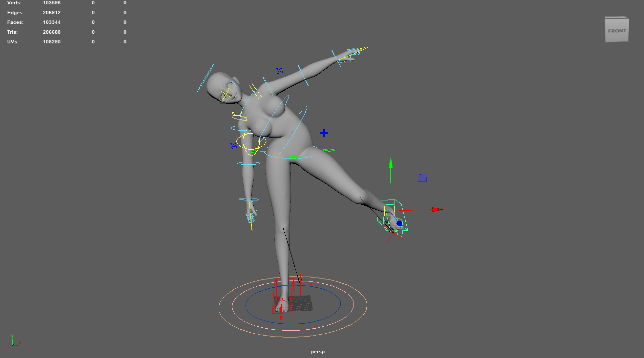This screenshot has height=358, width=644.
Task: Click the FRONT face of the ViewCube
Action: click(617, 30)
